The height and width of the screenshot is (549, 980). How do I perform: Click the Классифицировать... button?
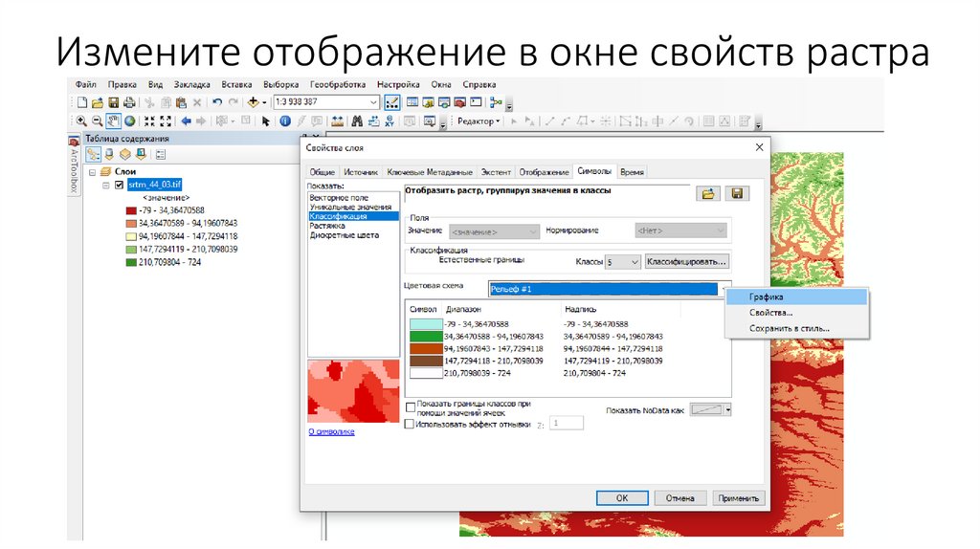point(687,262)
